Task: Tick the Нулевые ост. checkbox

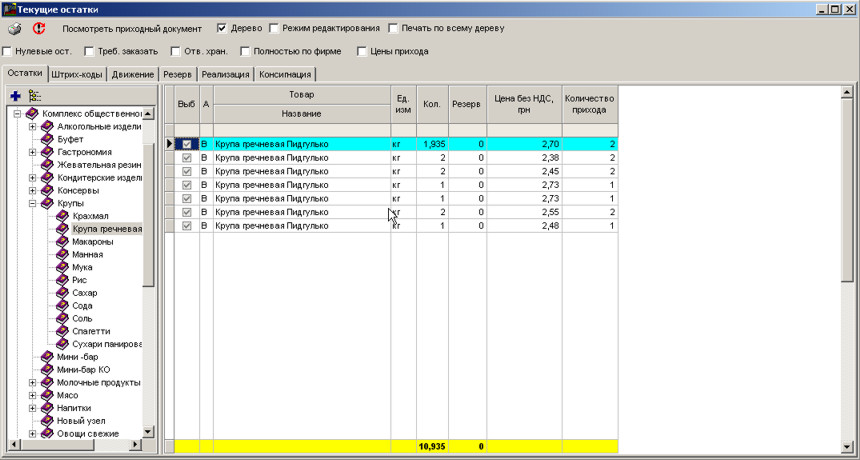Action: tap(8, 51)
